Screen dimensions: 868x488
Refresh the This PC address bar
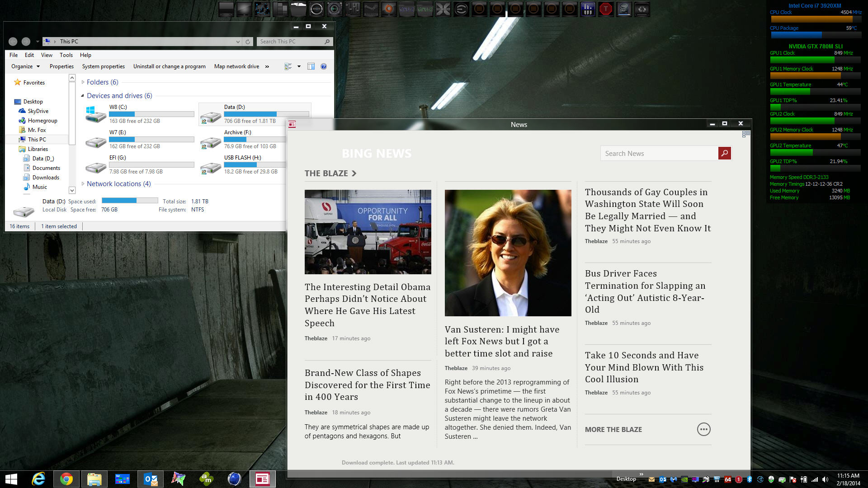point(248,42)
